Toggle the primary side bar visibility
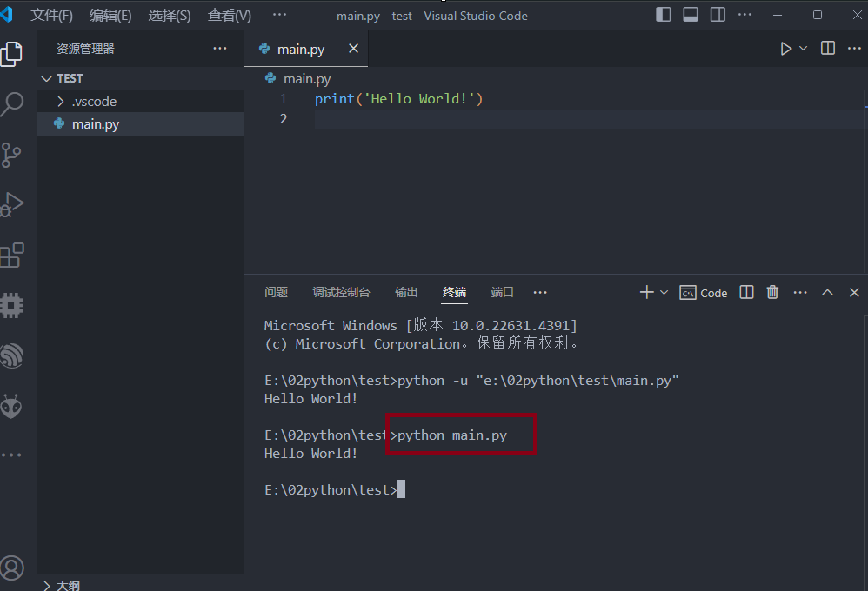The height and width of the screenshot is (591, 868). pyautogui.click(x=664, y=15)
